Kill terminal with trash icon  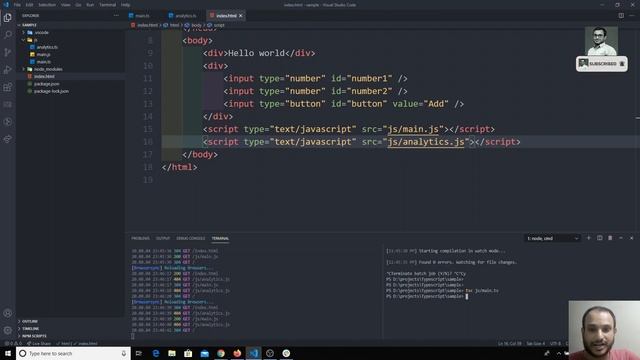coord(610,238)
